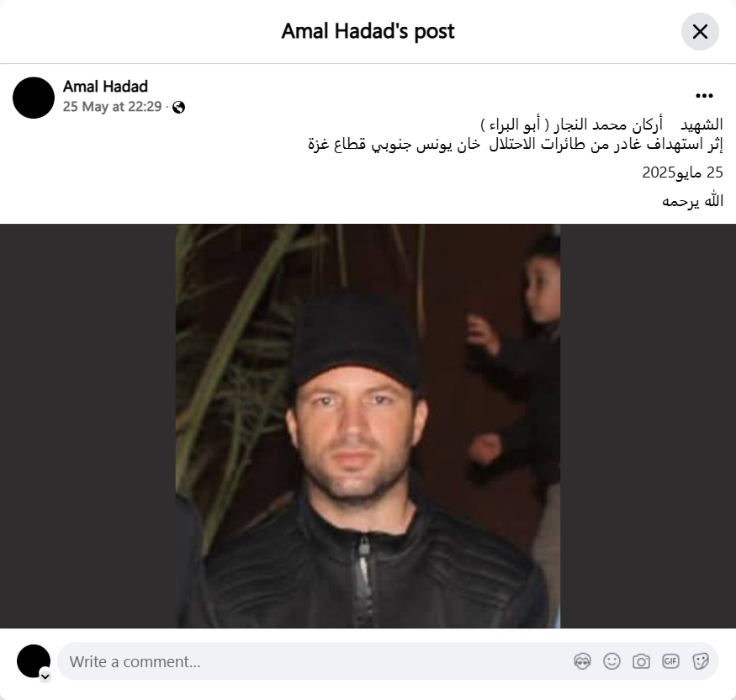Click the first Arabic line of post text
The width and height of the screenshot is (736, 700).
click(601, 125)
